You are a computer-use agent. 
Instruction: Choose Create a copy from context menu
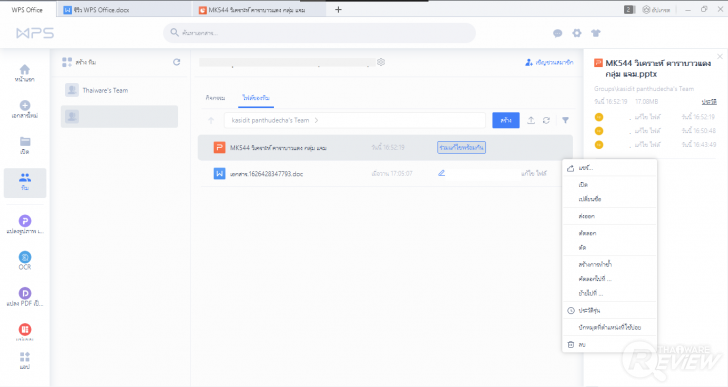[610, 264]
